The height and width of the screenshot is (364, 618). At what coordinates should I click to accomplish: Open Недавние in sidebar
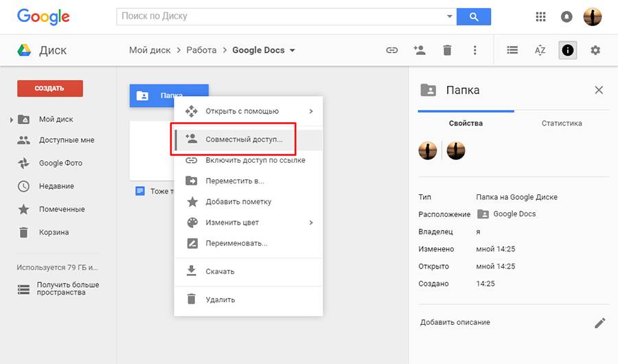[x=56, y=186]
